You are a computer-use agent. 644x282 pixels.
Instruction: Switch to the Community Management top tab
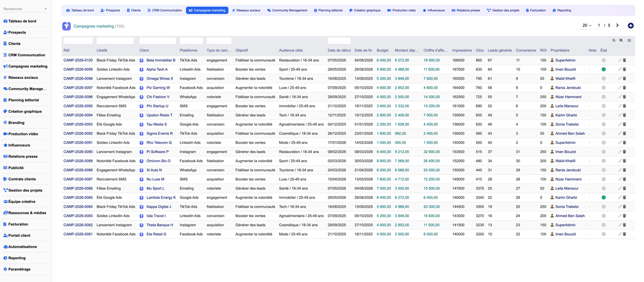(287, 10)
